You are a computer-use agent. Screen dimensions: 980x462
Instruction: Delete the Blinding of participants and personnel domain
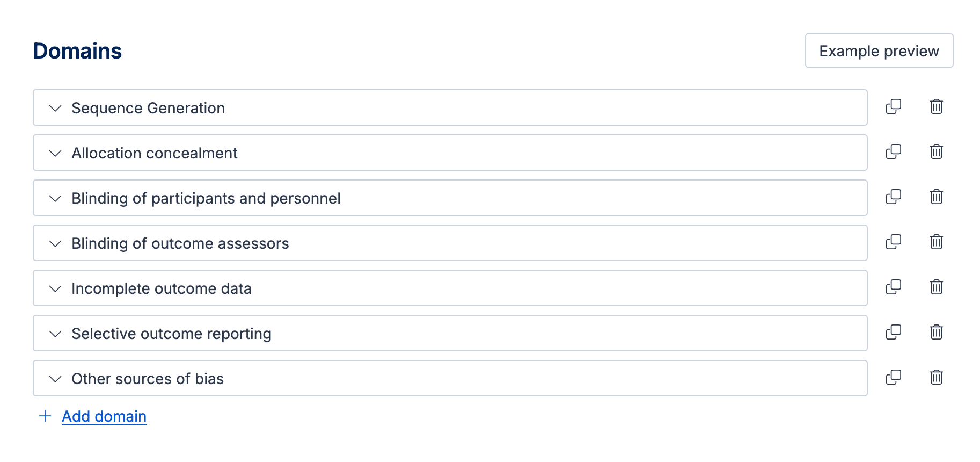936,197
